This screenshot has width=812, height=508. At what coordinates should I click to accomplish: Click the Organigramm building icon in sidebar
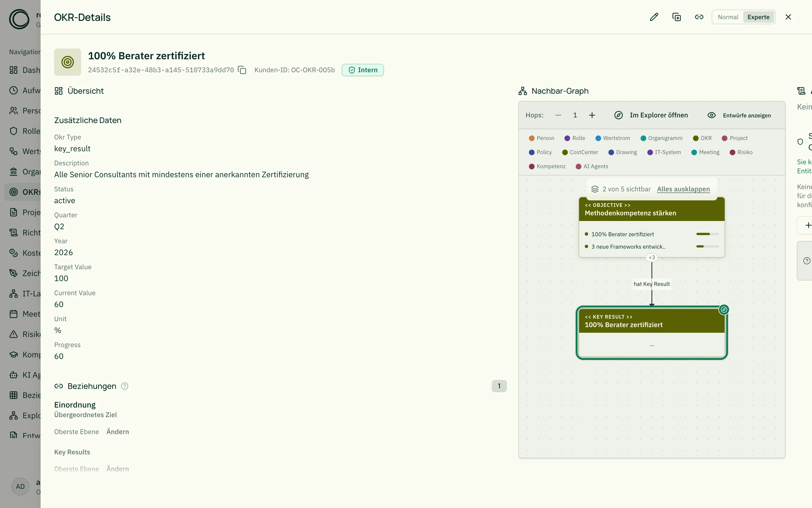point(14,172)
